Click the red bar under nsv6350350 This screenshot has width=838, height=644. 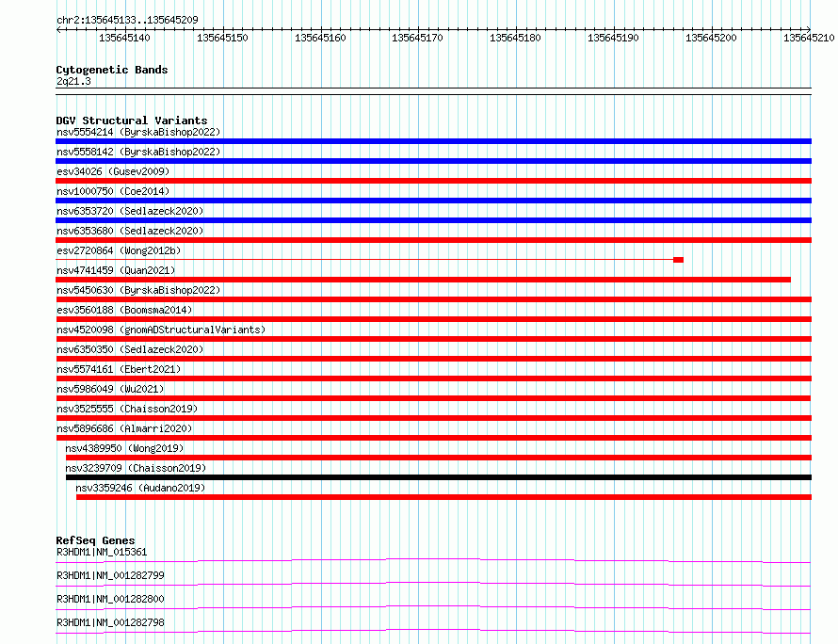click(x=433, y=359)
